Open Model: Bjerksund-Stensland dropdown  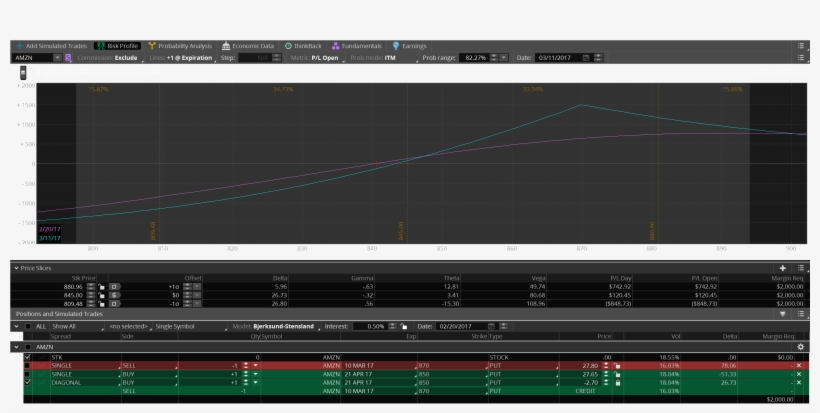point(276,326)
